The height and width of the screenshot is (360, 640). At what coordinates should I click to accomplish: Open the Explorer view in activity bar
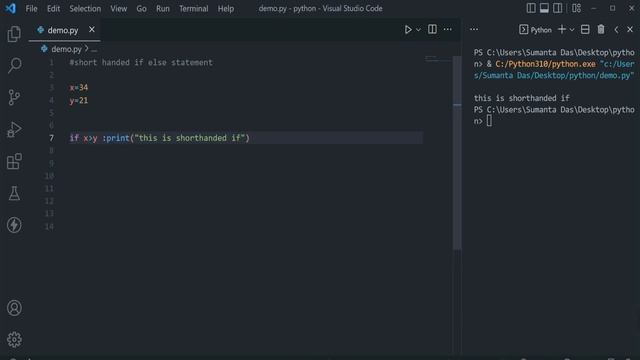tap(14, 34)
